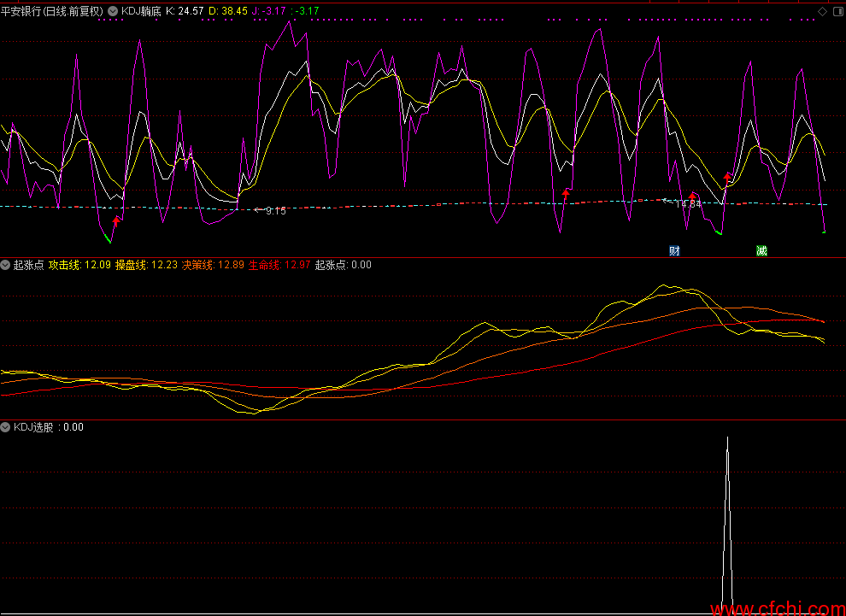Open the KDJ选股 indicator dropdown arrow
846x616 pixels.
(6, 427)
